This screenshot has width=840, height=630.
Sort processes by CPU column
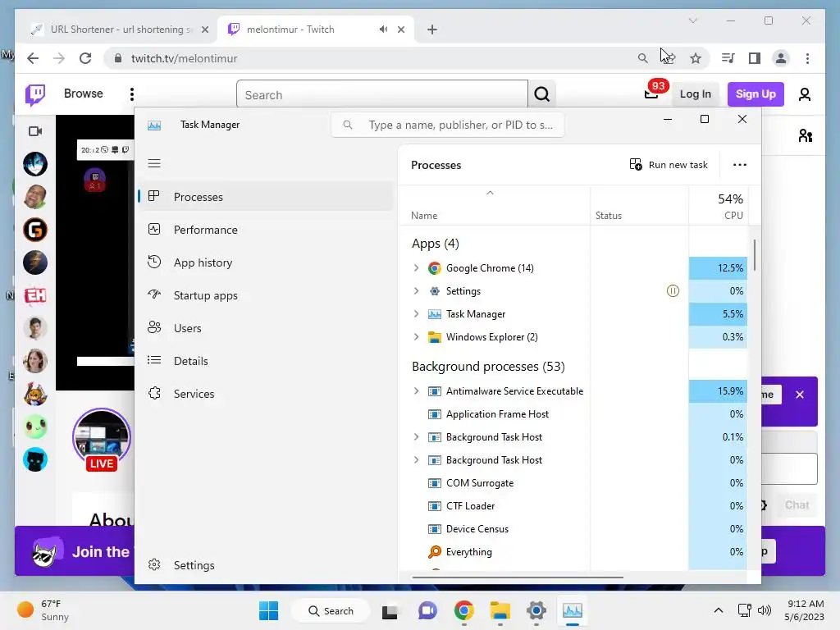[718, 206]
